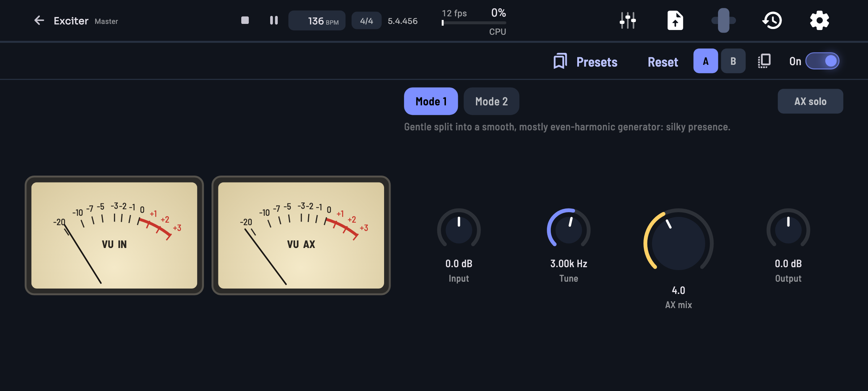Switch to Mode 1

coord(431,101)
